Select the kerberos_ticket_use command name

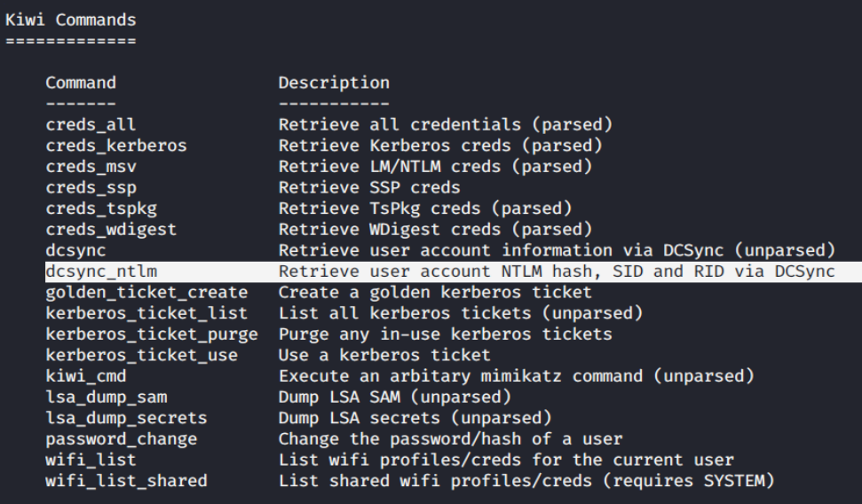click(x=142, y=355)
